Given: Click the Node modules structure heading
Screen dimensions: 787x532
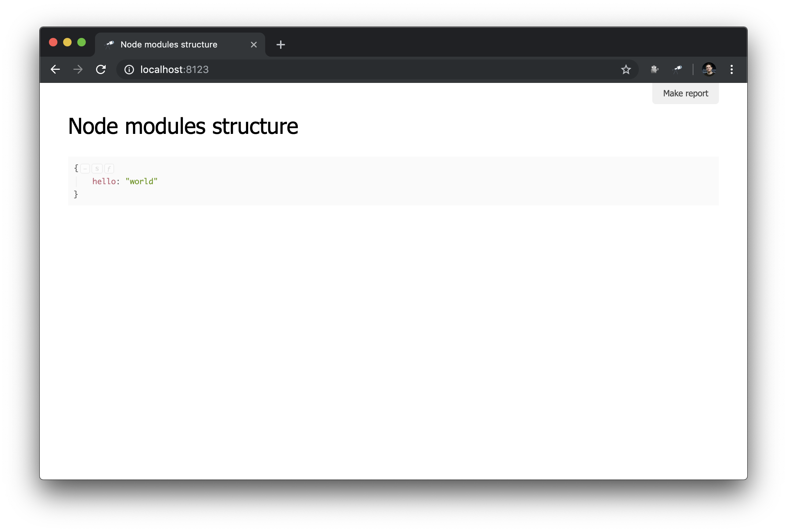Looking at the screenshot, I should [183, 126].
